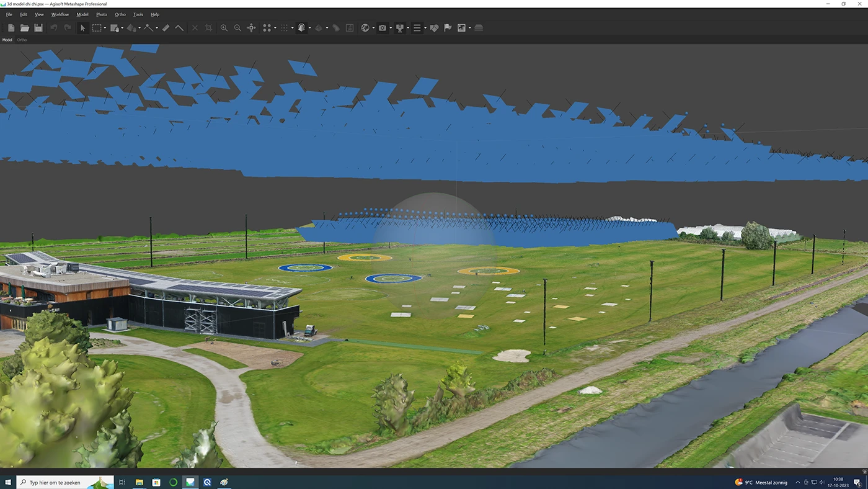
Task: Click the taskbar search box
Action: 65,482
